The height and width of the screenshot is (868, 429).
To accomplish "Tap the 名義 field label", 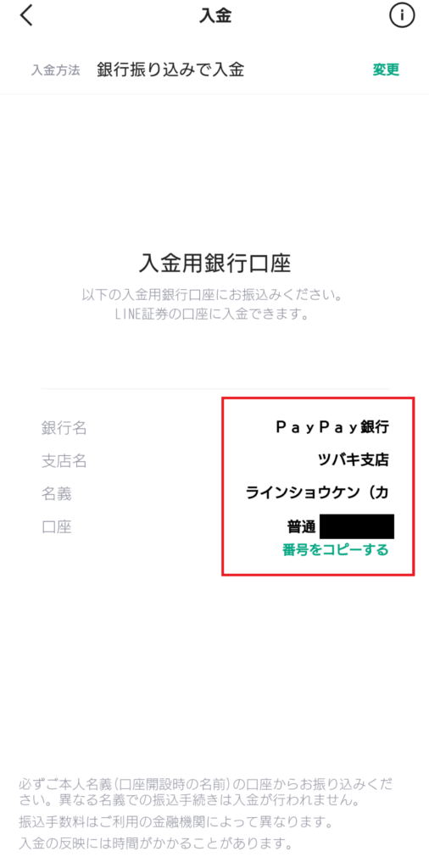I will (x=57, y=494).
